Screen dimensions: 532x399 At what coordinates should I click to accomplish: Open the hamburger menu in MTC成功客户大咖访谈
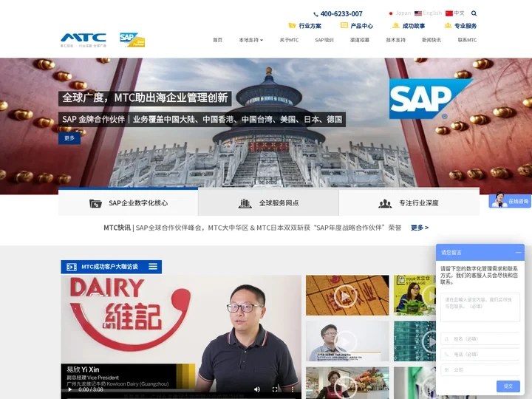(x=153, y=267)
